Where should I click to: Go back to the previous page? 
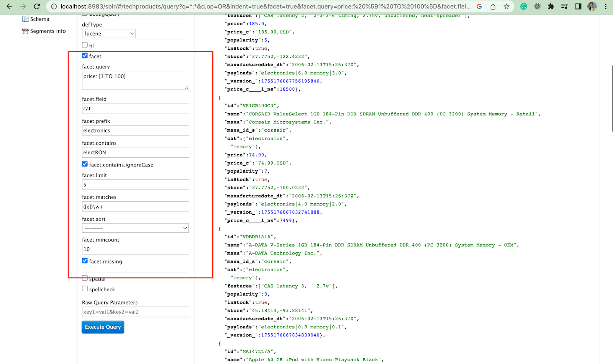tap(9, 7)
